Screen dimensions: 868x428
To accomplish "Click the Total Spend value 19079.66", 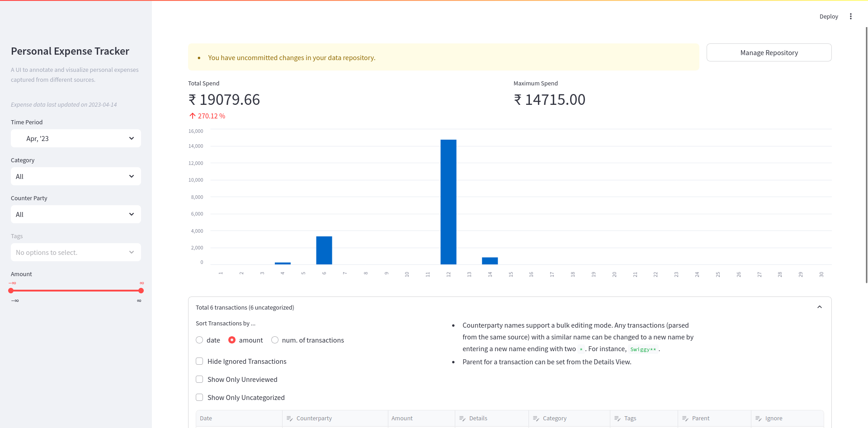I will (x=224, y=99).
